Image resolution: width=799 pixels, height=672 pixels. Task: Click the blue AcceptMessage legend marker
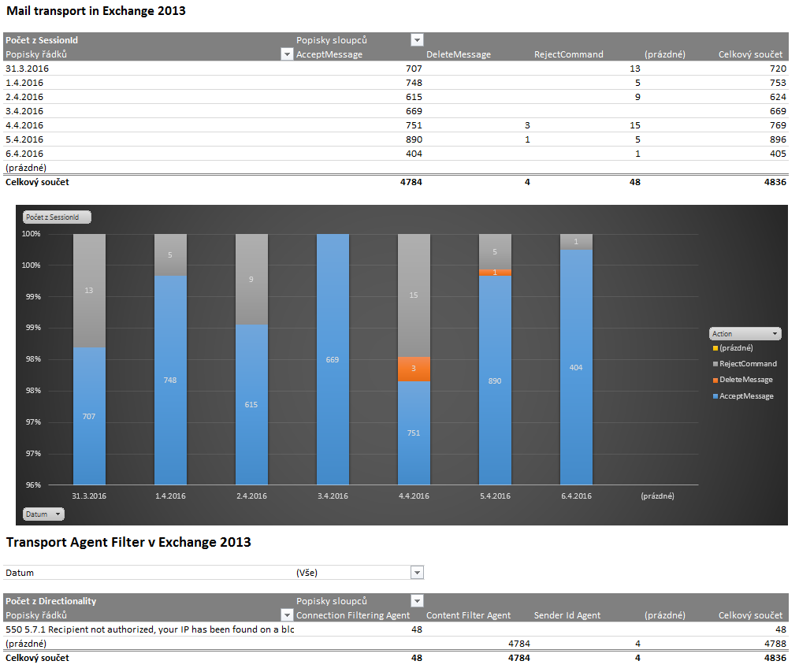coord(715,395)
